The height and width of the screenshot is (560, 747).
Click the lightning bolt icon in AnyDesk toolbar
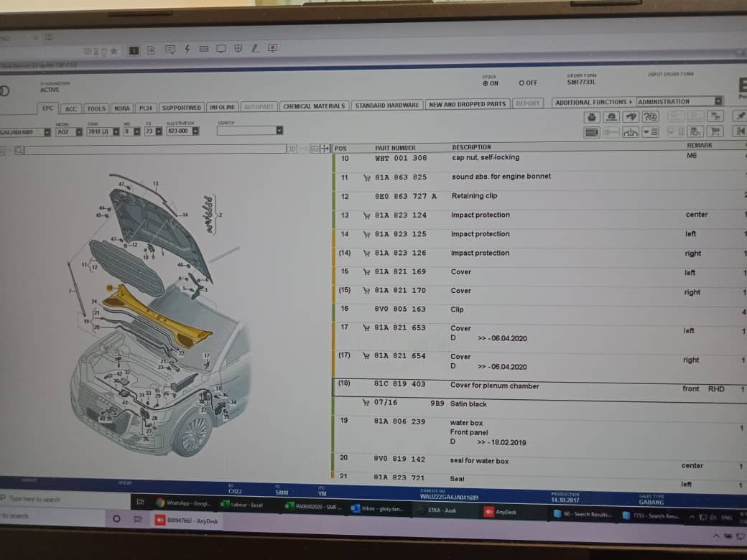coord(187,50)
